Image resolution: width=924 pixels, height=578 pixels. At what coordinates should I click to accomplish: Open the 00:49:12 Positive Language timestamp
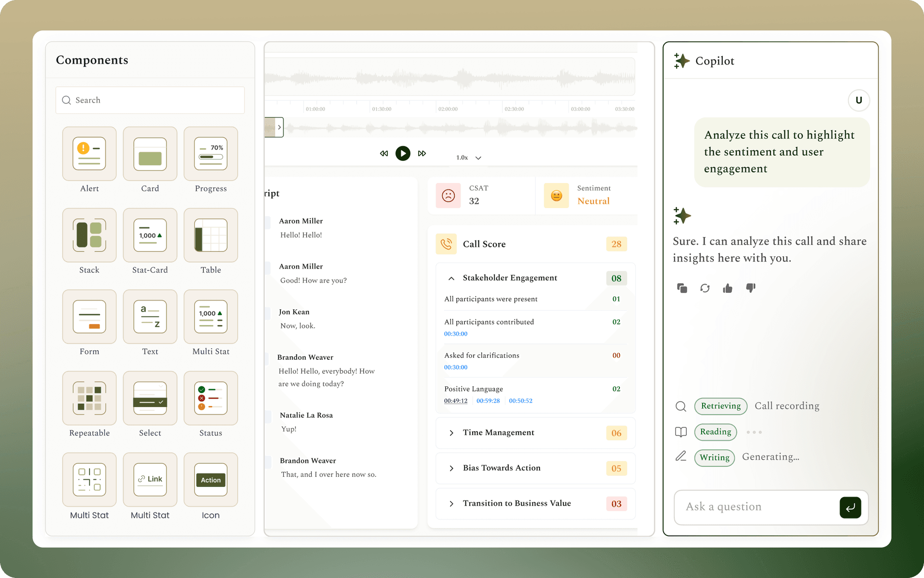[x=456, y=401]
